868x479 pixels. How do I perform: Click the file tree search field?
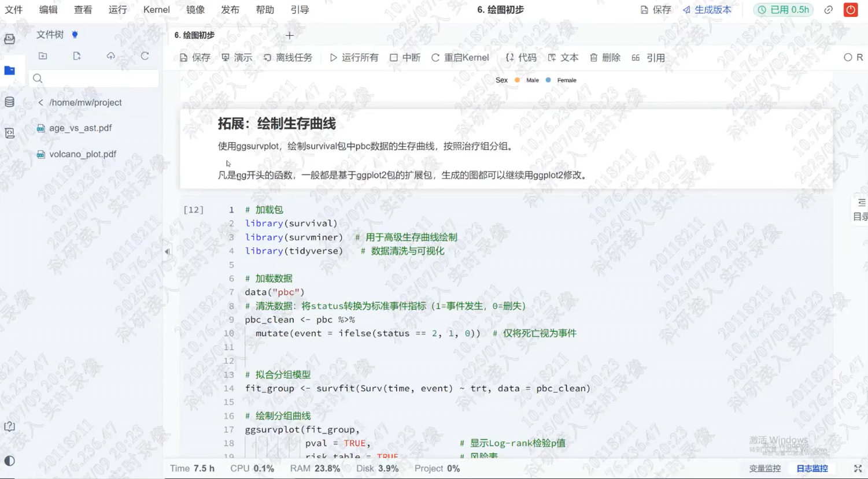[94, 79]
